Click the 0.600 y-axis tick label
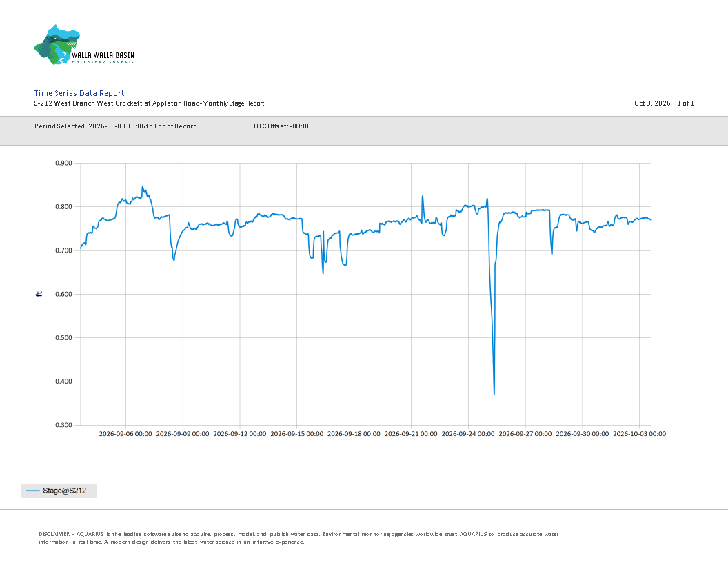The width and height of the screenshot is (728, 563). (x=63, y=294)
